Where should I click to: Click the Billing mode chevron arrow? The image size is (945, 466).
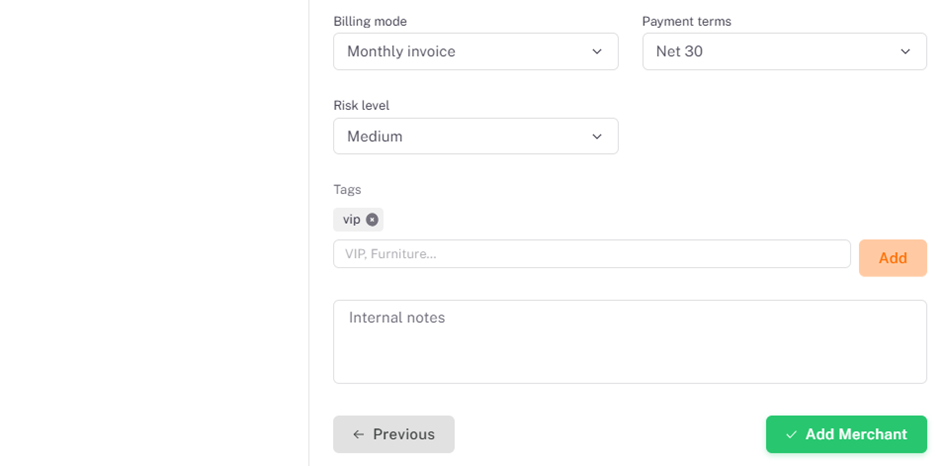pos(597,52)
